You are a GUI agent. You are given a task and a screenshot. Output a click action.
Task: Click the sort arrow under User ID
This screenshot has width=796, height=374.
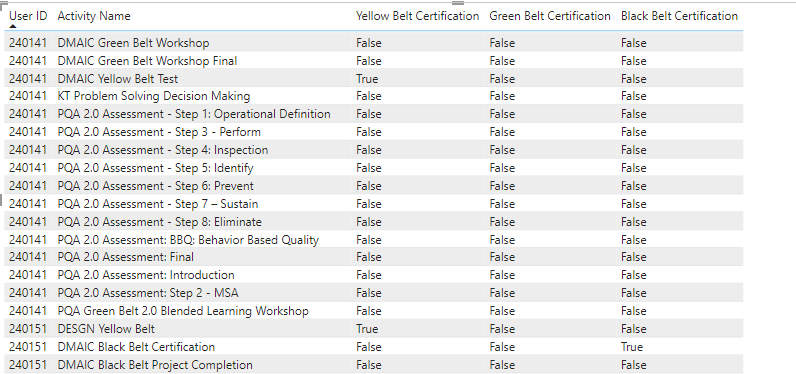[x=13, y=26]
